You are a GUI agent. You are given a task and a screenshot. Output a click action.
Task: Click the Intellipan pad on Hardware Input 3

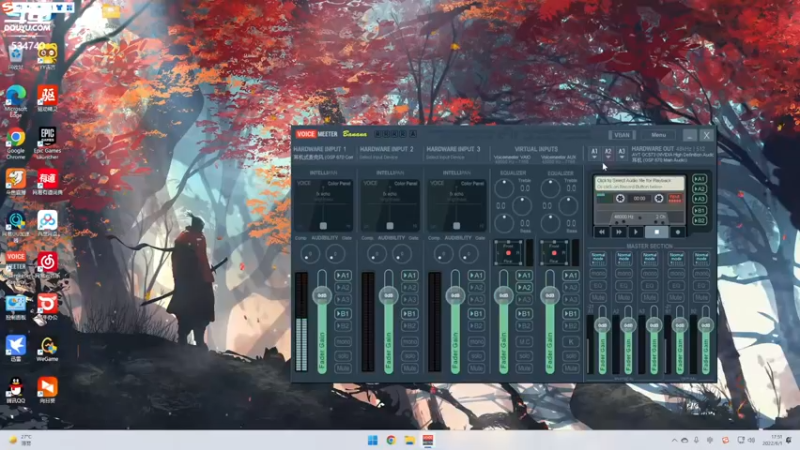coord(457,205)
